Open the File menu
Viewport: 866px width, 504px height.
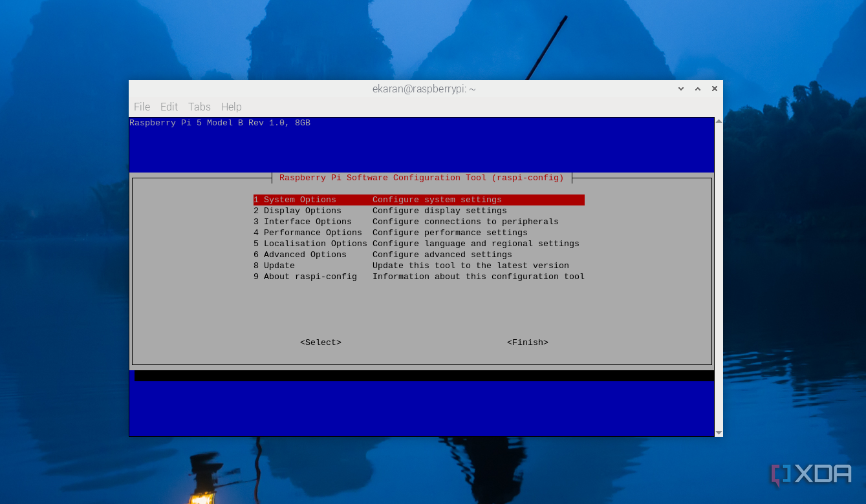coord(142,107)
